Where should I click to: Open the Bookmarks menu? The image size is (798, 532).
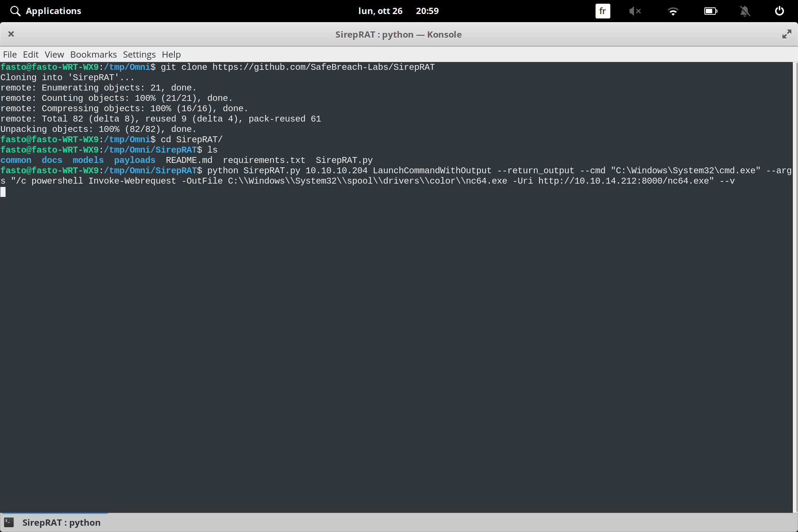click(93, 54)
